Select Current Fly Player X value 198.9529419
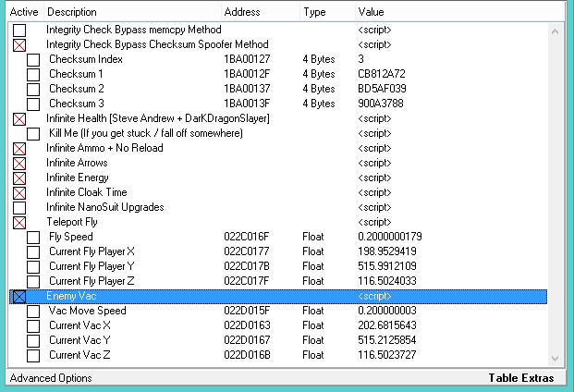The image size is (574, 392). (387, 251)
